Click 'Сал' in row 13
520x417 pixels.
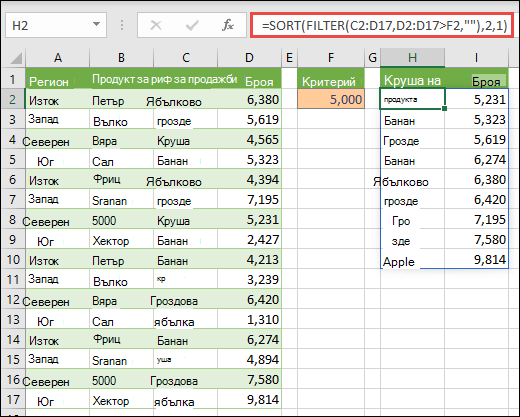pos(103,322)
